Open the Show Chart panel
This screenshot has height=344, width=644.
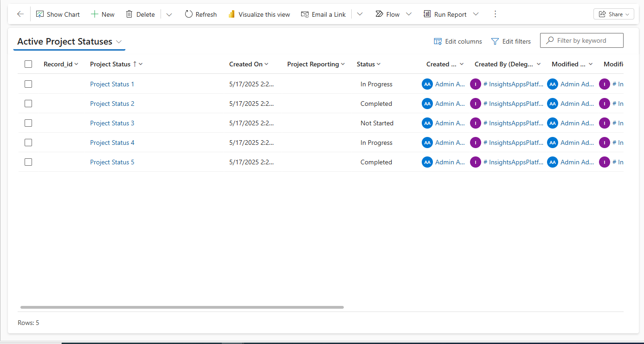click(58, 14)
